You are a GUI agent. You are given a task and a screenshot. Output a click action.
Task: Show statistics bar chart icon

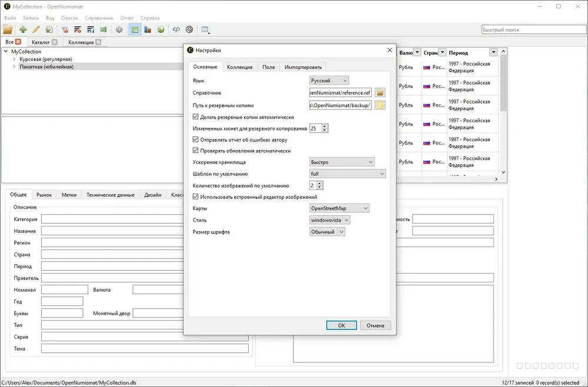(148, 29)
